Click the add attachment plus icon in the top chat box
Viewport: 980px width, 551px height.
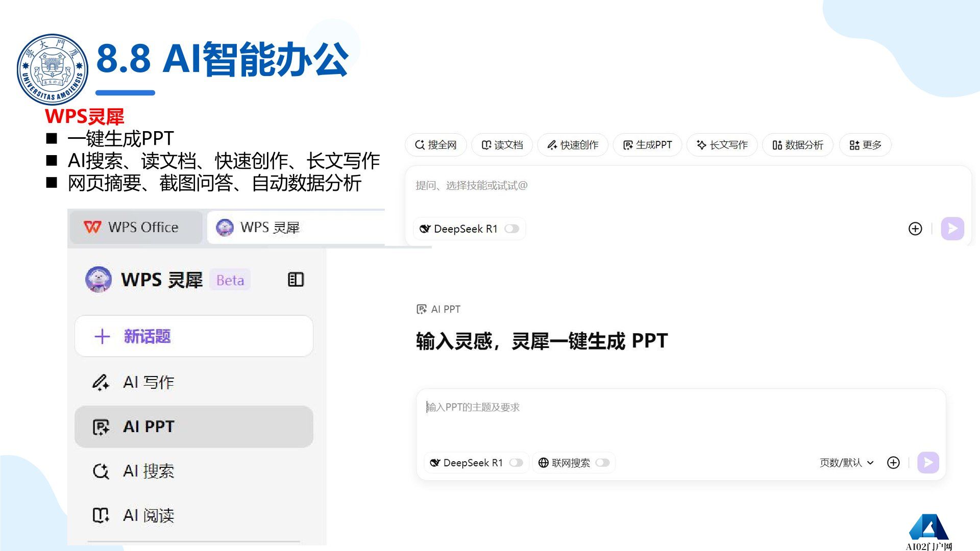click(x=915, y=229)
